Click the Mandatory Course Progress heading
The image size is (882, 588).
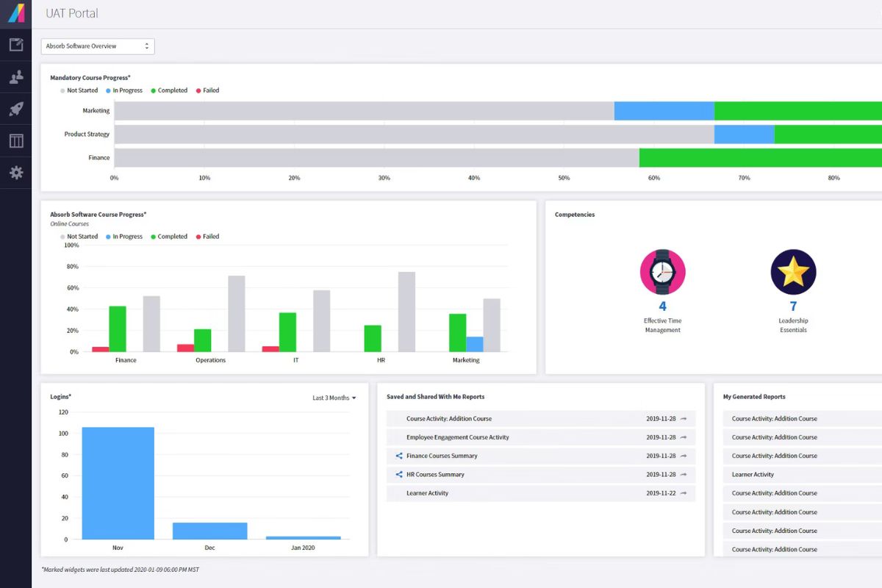pos(90,77)
